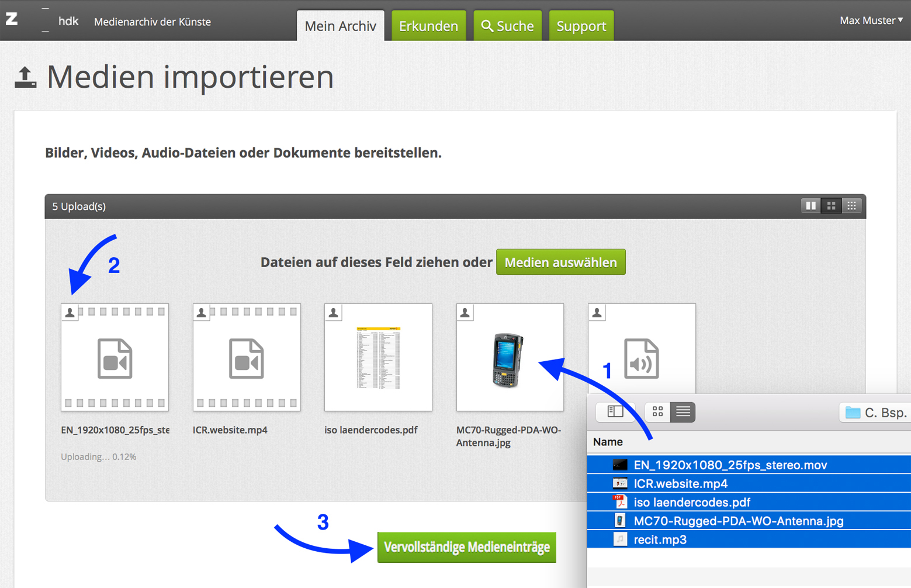The height and width of the screenshot is (588, 911).
Task: Open the Max Muster user menu
Action: [x=871, y=20]
